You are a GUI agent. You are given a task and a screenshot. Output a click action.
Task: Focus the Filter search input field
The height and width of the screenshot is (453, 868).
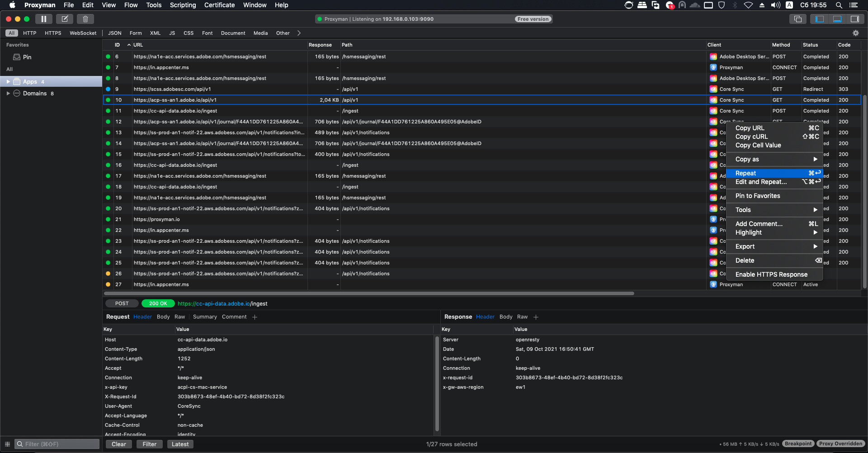pyautogui.click(x=57, y=444)
